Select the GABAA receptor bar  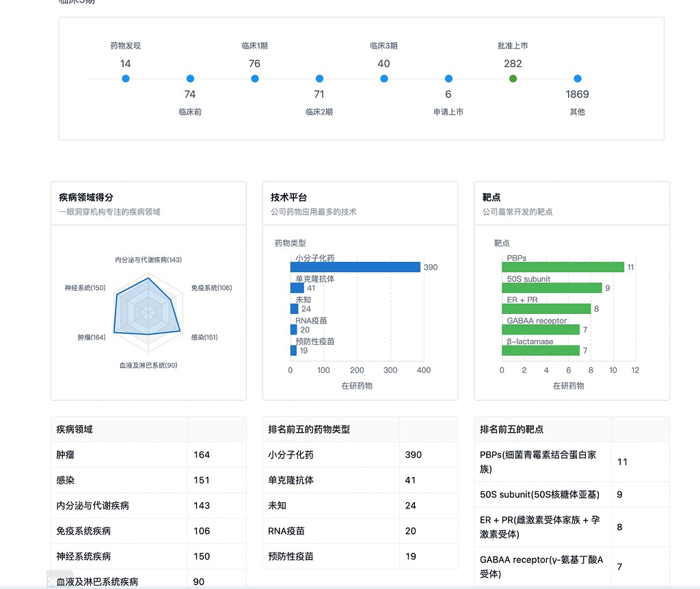click(540, 329)
